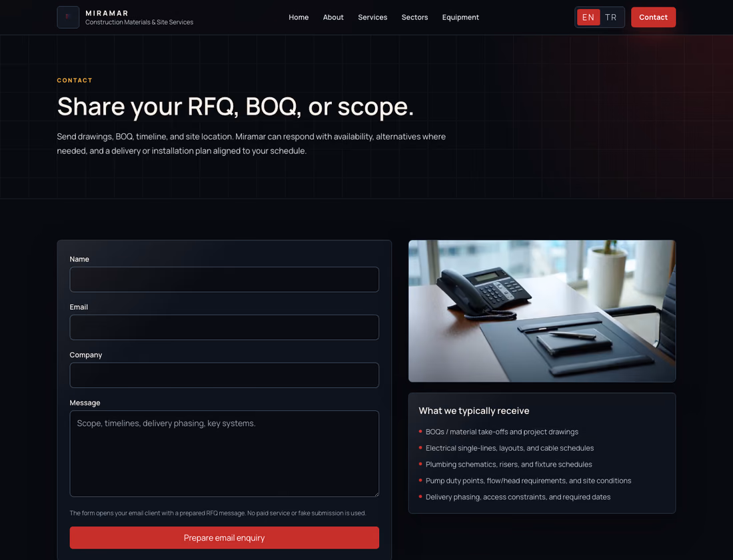The width and height of the screenshot is (733, 560).
Task: Open the Services navigation link
Action: [372, 17]
